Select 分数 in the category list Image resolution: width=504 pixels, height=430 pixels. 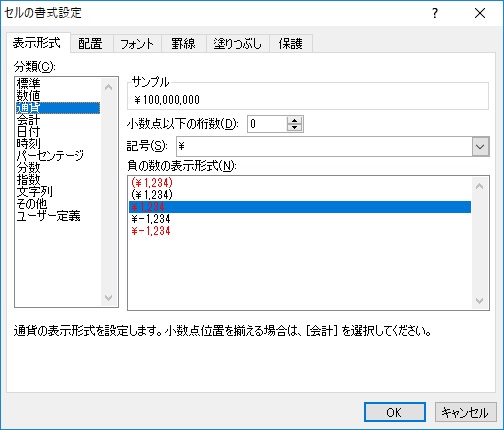[x=58, y=168]
